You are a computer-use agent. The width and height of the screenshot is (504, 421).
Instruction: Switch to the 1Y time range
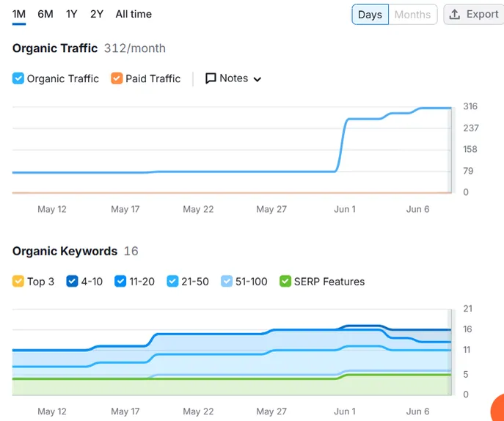72,15
